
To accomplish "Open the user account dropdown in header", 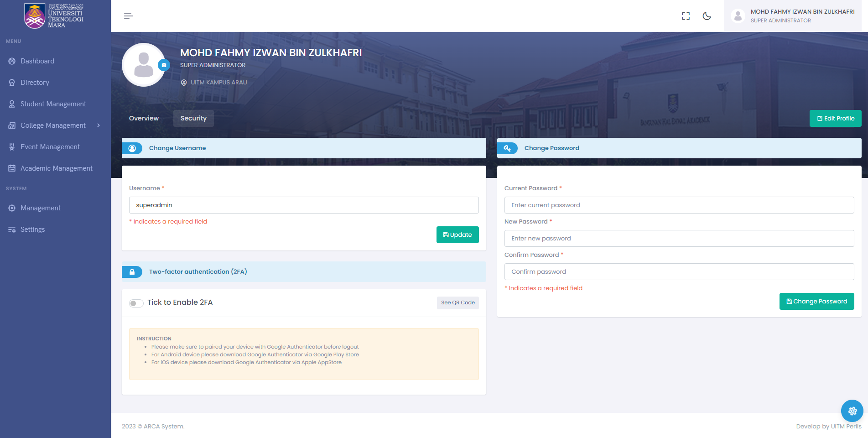I will click(x=793, y=16).
